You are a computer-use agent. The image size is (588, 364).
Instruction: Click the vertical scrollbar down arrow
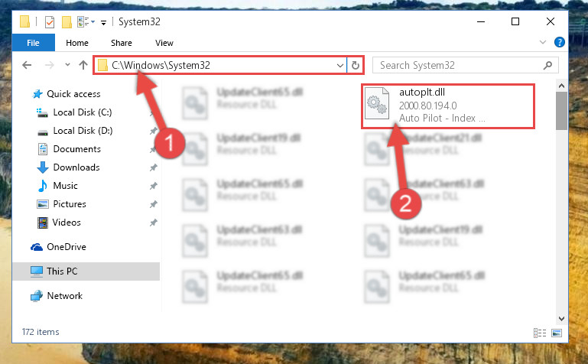click(561, 319)
